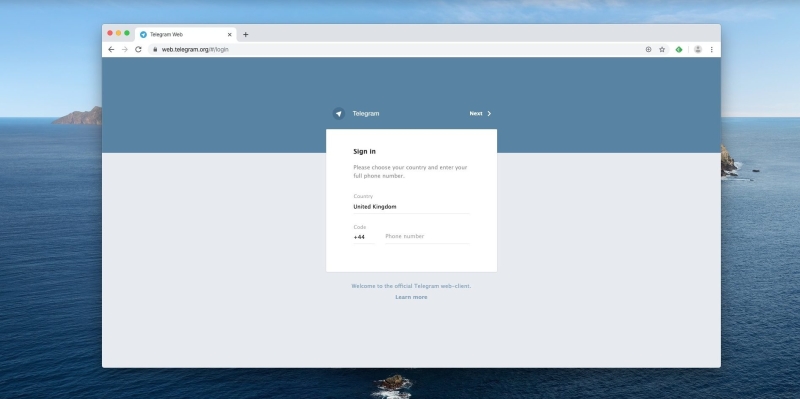Click the "Please choose your country" instruction text
This screenshot has height=399, width=800.
pyautogui.click(x=410, y=171)
